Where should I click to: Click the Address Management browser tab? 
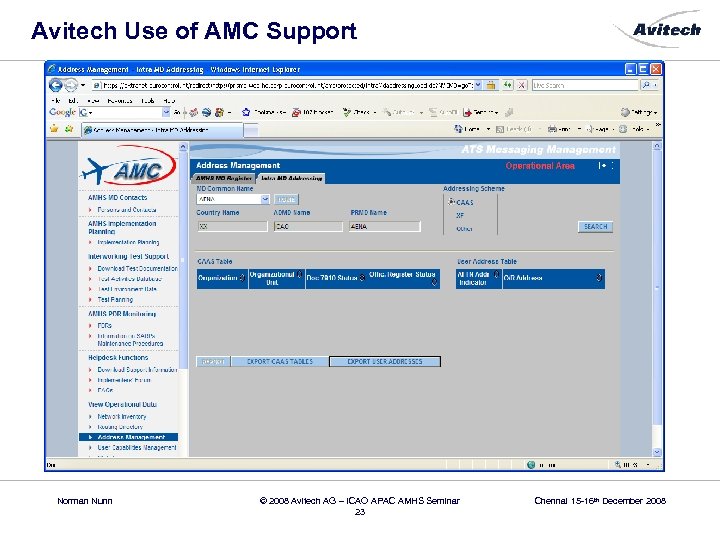tap(162, 130)
